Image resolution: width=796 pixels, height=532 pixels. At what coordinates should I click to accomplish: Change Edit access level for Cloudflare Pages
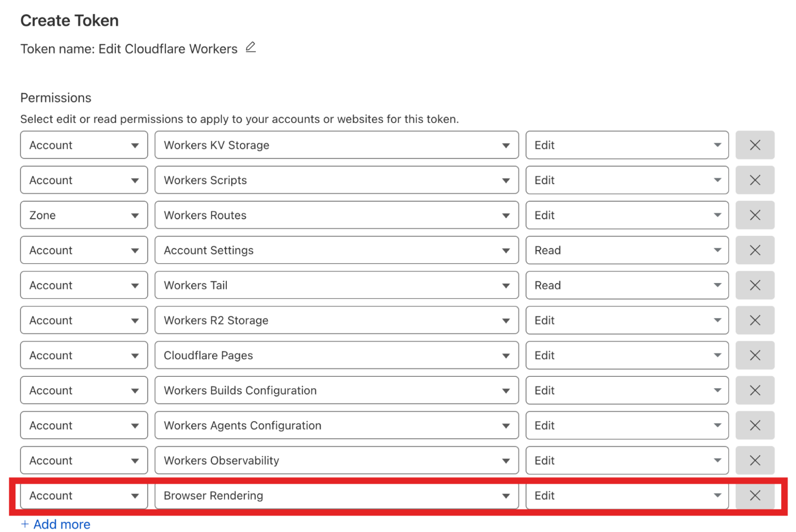pyautogui.click(x=627, y=355)
